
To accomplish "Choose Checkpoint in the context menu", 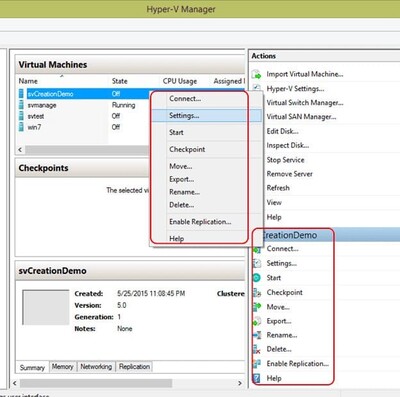I will coord(187,149).
